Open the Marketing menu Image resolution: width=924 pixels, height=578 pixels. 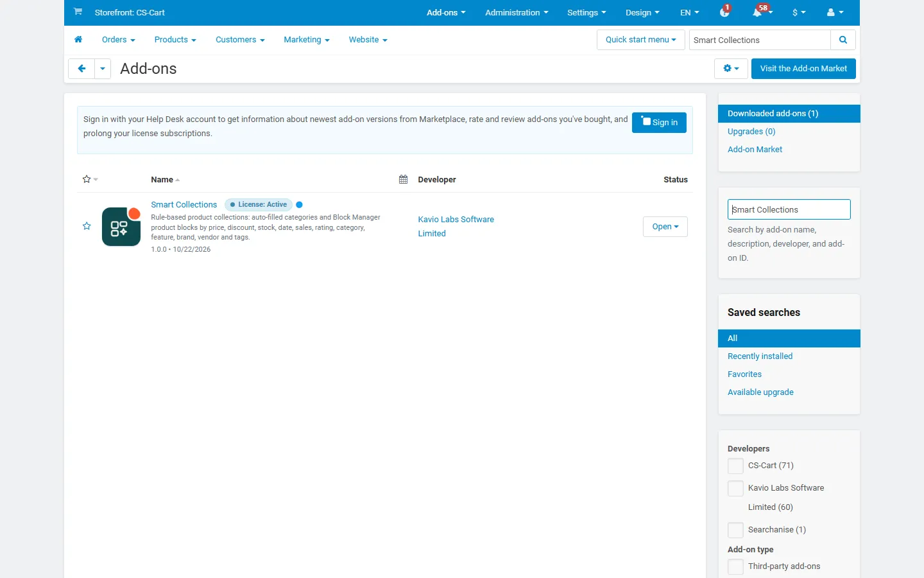[307, 40]
